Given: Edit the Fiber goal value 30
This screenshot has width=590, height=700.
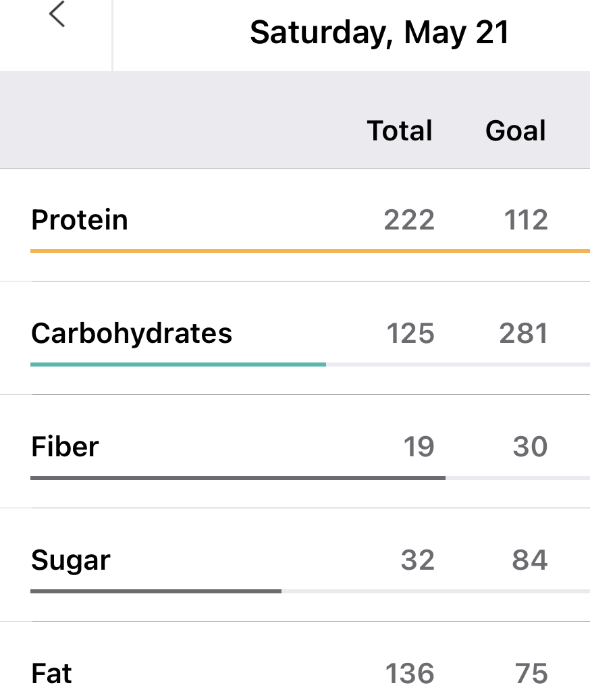Looking at the screenshot, I should [x=530, y=447].
